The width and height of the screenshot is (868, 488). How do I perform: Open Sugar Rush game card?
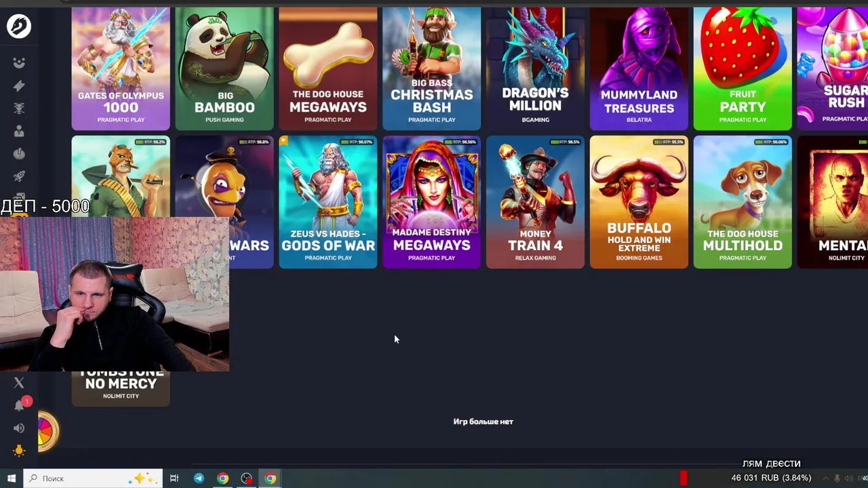click(x=833, y=68)
